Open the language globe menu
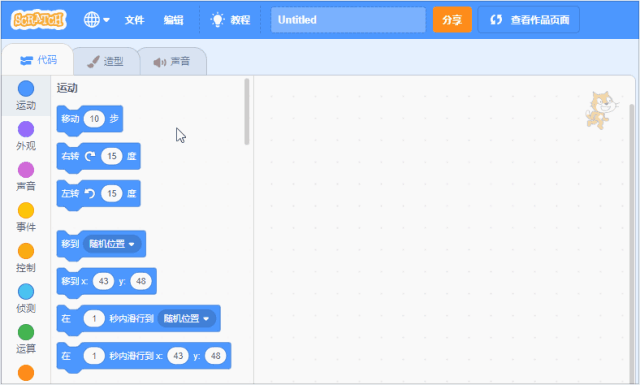This screenshot has height=385, width=640. click(96, 20)
